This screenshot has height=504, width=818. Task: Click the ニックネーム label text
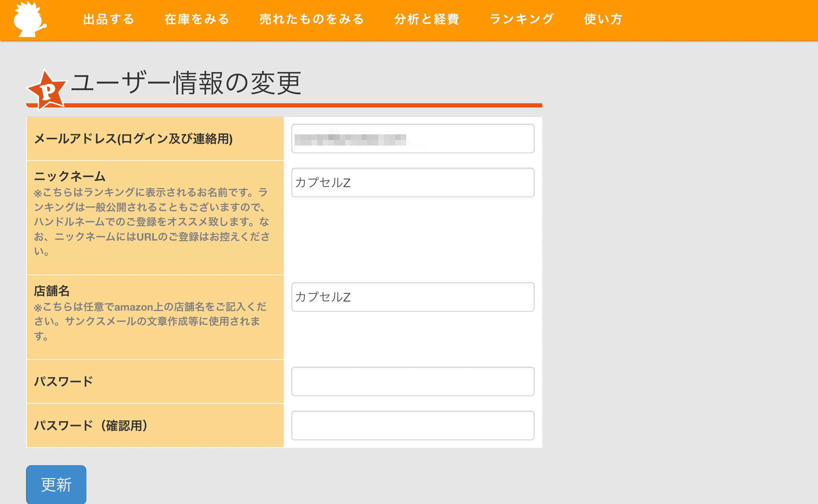(70, 176)
